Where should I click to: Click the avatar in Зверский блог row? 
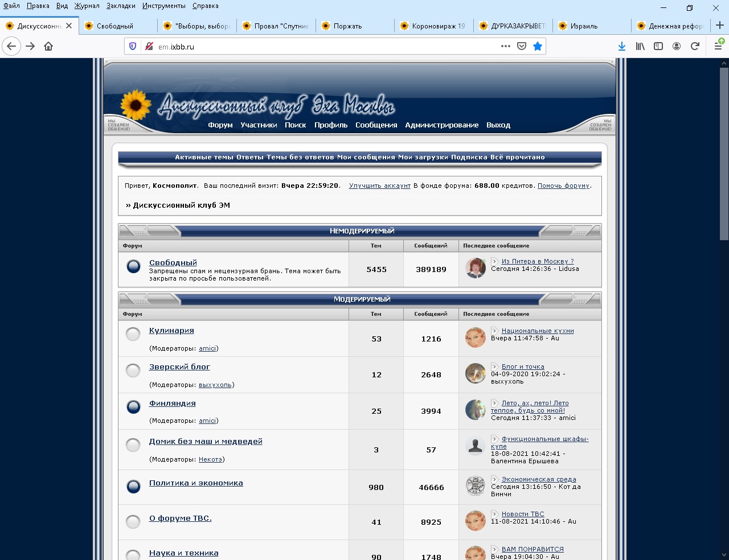click(476, 374)
